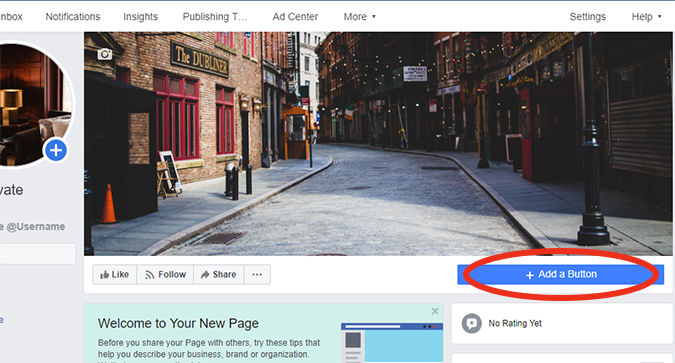The width and height of the screenshot is (675, 363).
Task: Expand the Help dropdown menu
Action: pyautogui.click(x=646, y=17)
